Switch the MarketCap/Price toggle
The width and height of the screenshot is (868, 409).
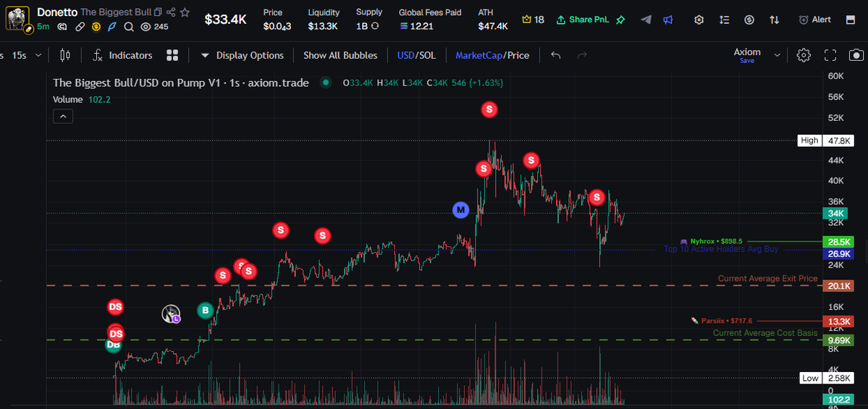(492, 55)
